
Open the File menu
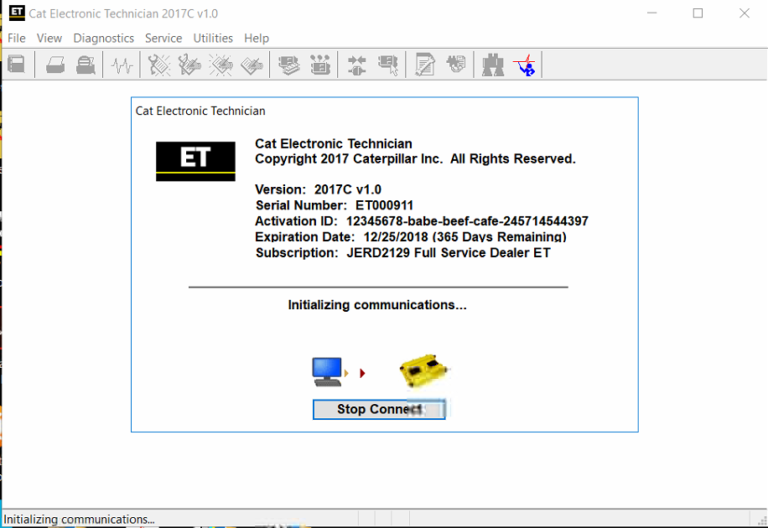[16, 38]
